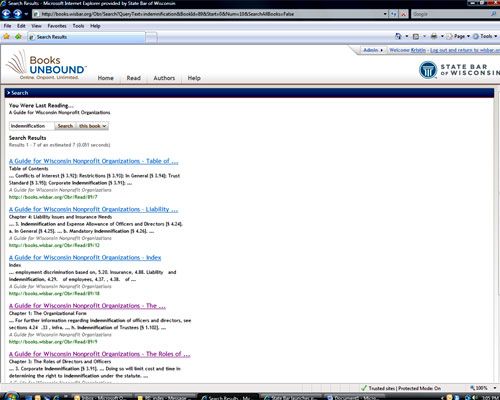Click the indemnification search text field

(x=31, y=126)
